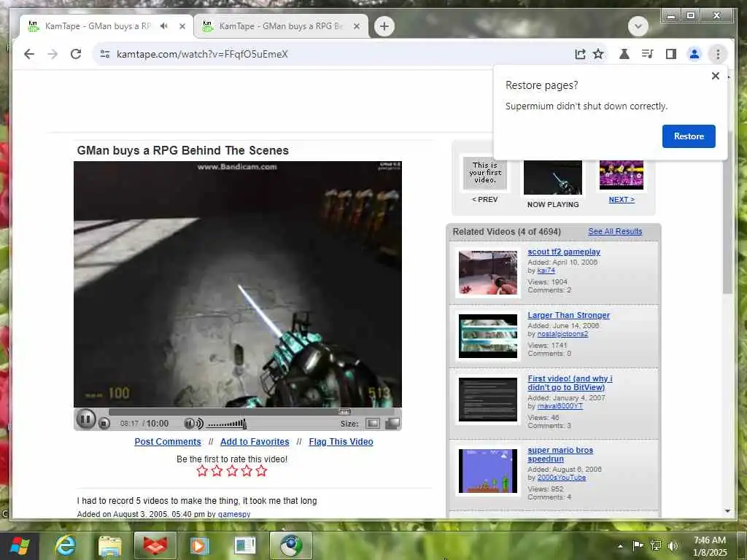This screenshot has height=560, width=747.
Task: Select the large video size icon
Action: click(392, 424)
